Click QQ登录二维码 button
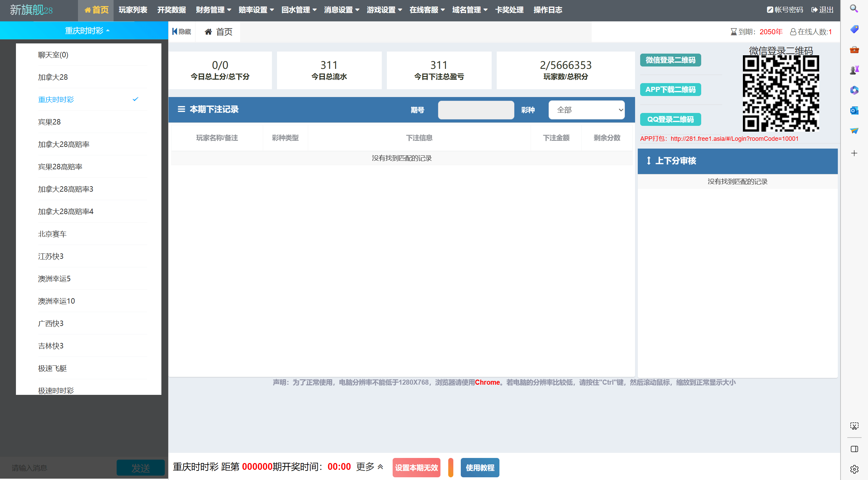The height and width of the screenshot is (480, 868). (x=670, y=119)
